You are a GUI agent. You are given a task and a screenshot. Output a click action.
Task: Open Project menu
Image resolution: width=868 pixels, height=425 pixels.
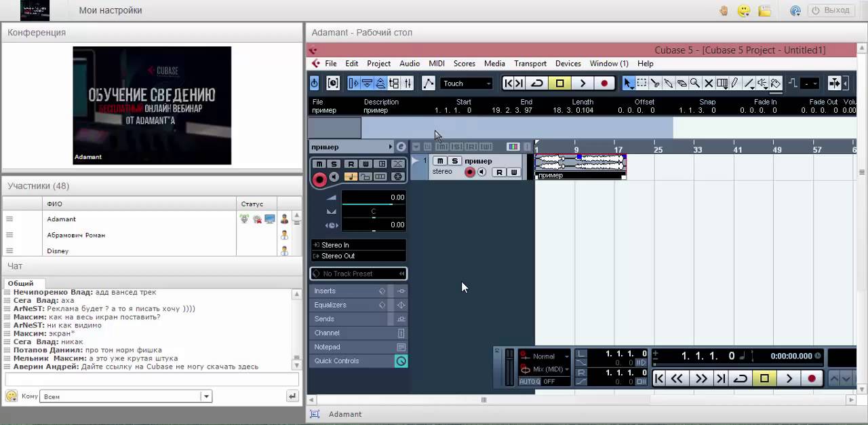(x=379, y=63)
